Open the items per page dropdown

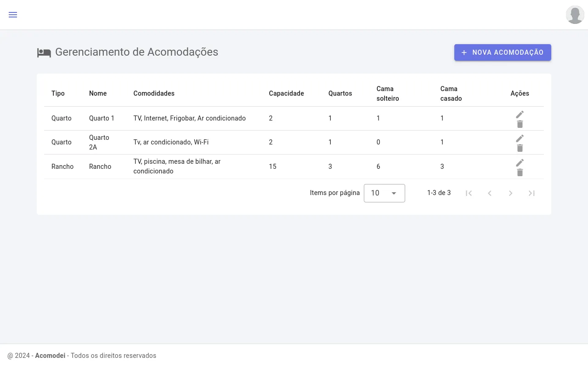[x=384, y=193]
